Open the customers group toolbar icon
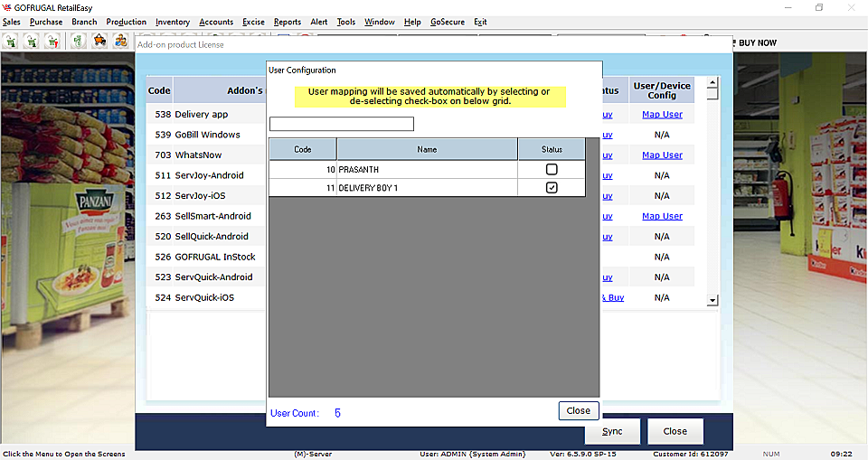 [120, 42]
